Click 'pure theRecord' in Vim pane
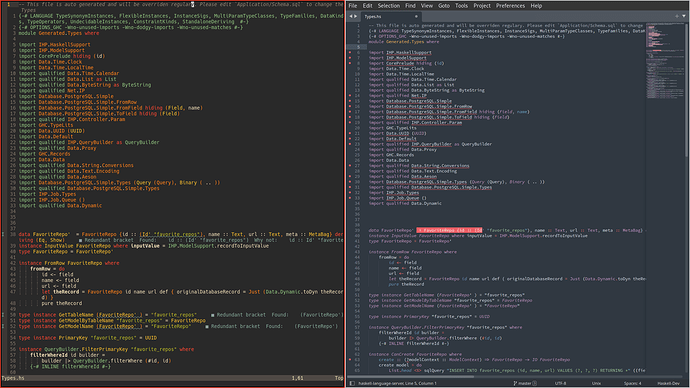This screenshot has height=388, width=690. (x=62, y=303)
